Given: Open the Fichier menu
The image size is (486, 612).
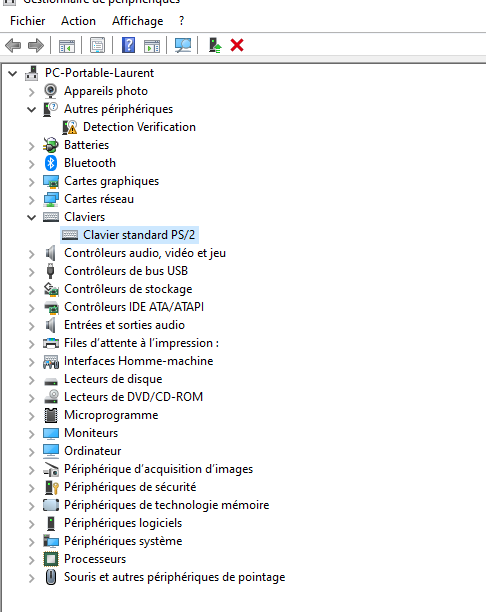Looking at the screenshot, I should pyautogui.click(x=28, y=21).
